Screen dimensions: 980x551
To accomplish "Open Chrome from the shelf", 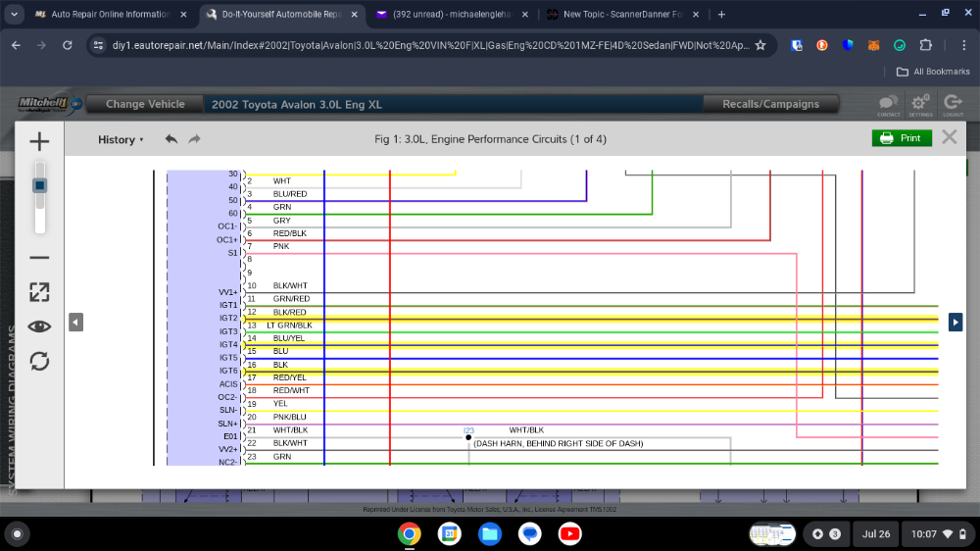I will click(x=409, y=534).
